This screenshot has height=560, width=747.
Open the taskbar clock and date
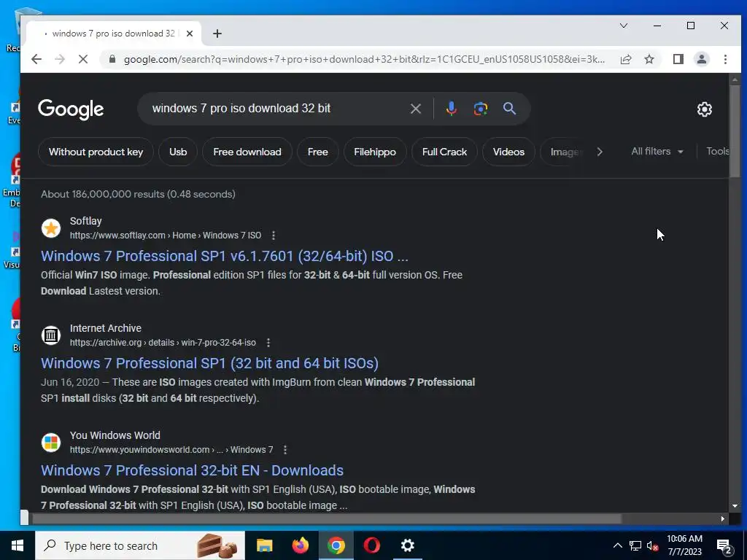click(x=684, y=545)
